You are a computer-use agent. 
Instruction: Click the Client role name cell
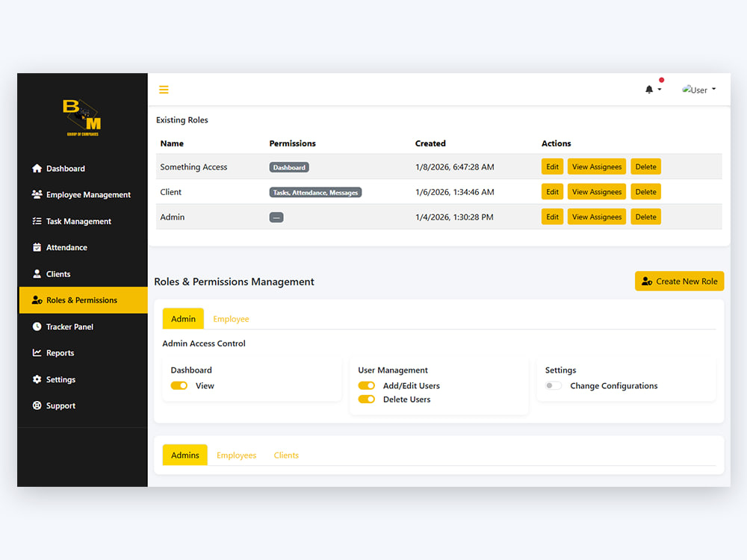point(170,192)
